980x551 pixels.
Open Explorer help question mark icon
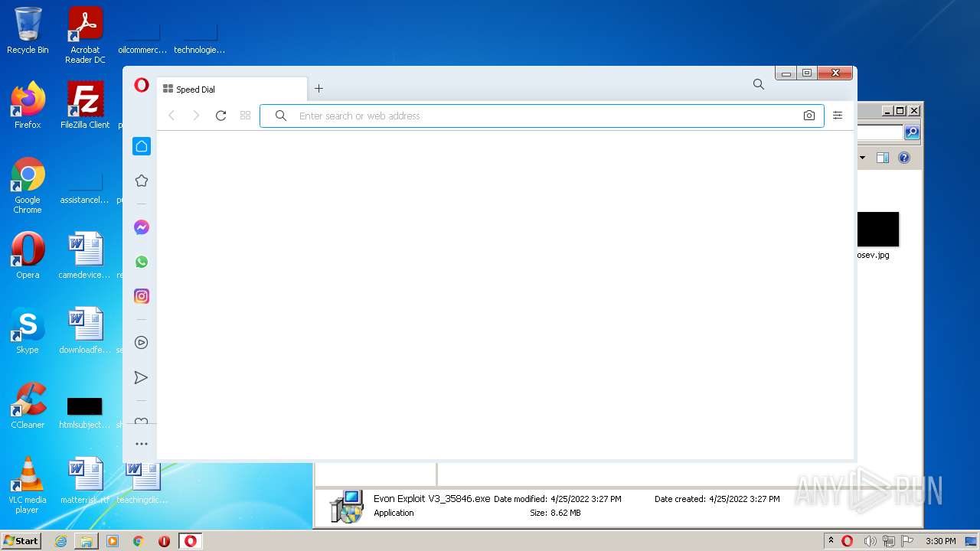[904, 158]
